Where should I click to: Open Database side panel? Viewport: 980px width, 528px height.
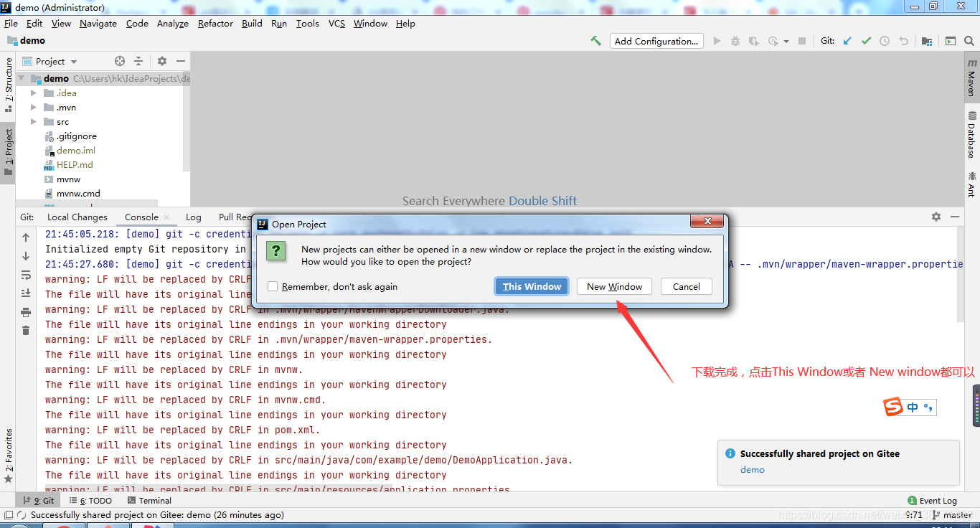pos(972,135)
